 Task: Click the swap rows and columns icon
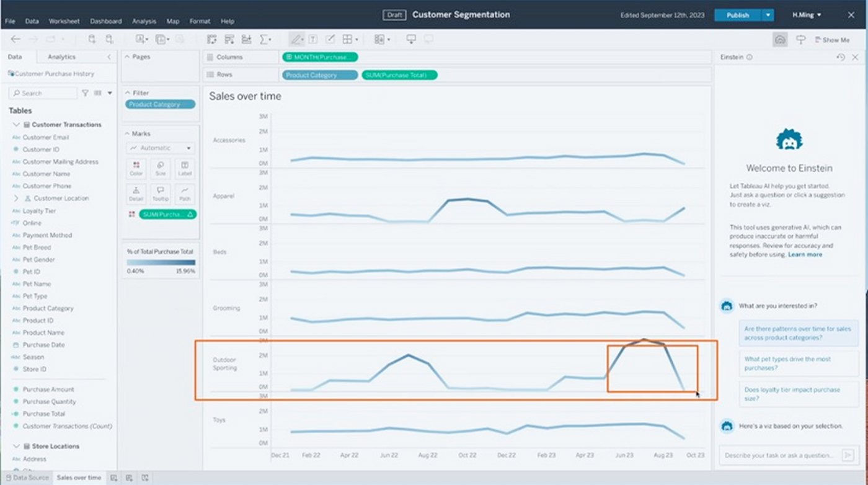(x=211, y=40)
